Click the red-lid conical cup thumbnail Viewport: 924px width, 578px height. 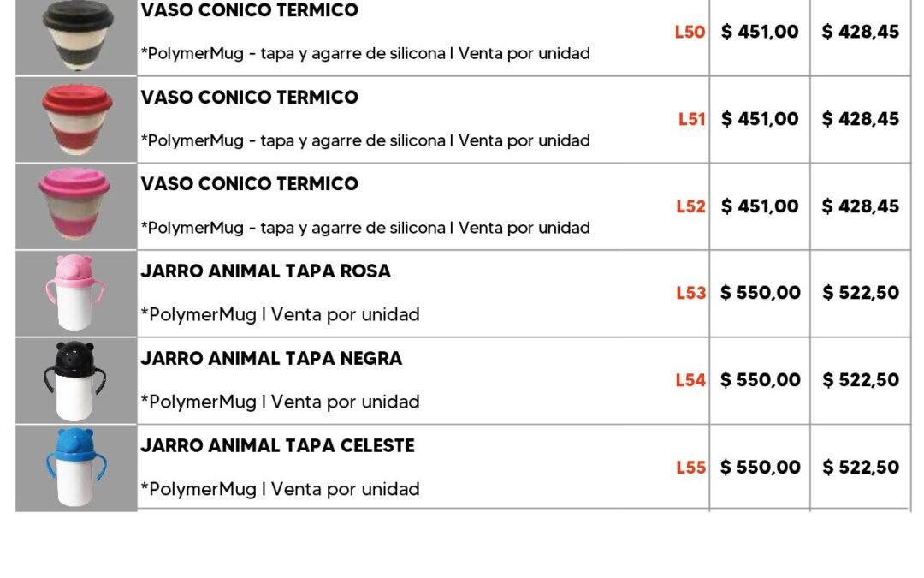click(76, 119)
